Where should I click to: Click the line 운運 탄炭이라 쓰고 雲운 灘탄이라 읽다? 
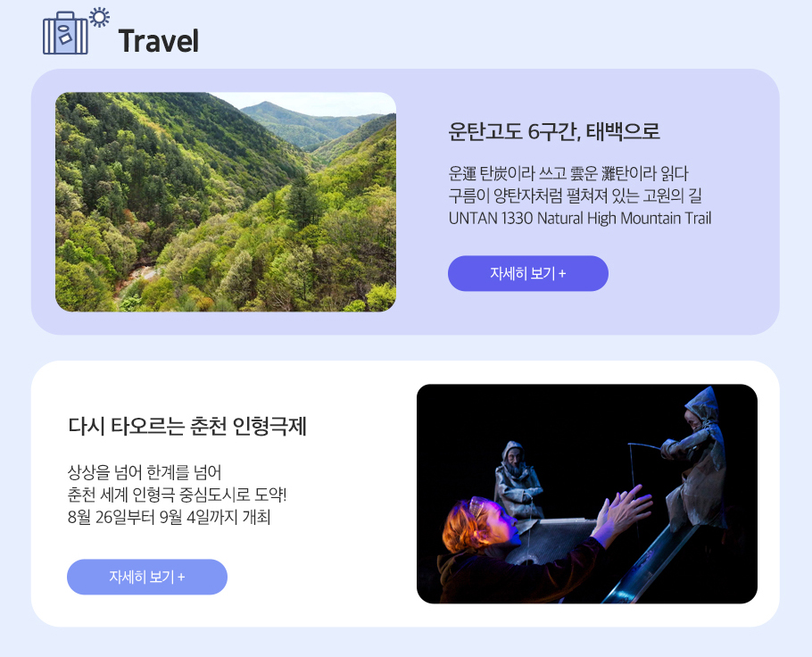[x=568, y=173]
